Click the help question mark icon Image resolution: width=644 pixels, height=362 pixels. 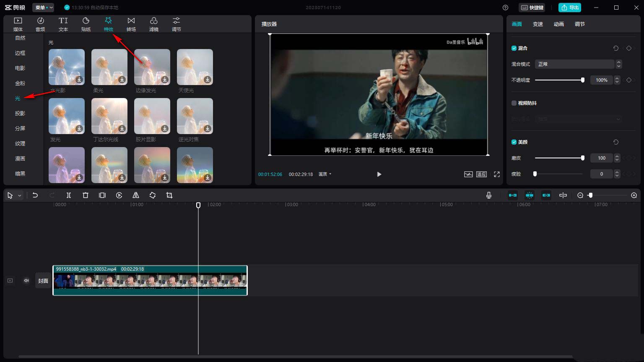tap(505, 8)
